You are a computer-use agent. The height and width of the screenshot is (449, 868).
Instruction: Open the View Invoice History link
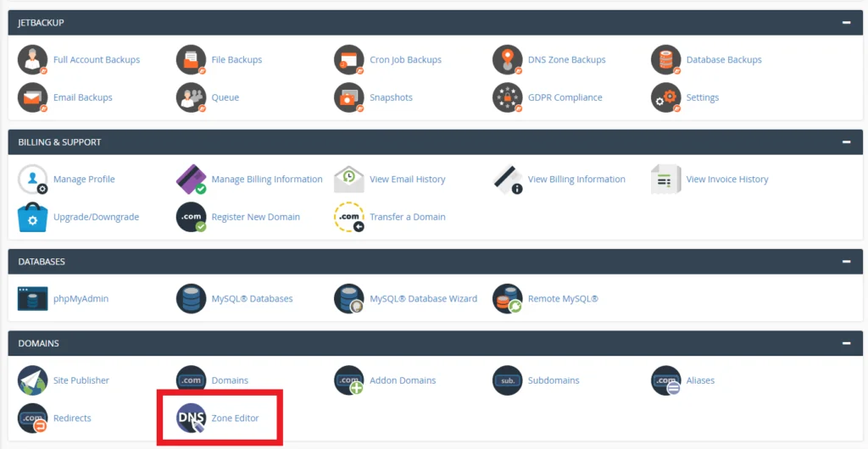pos(727,179)
